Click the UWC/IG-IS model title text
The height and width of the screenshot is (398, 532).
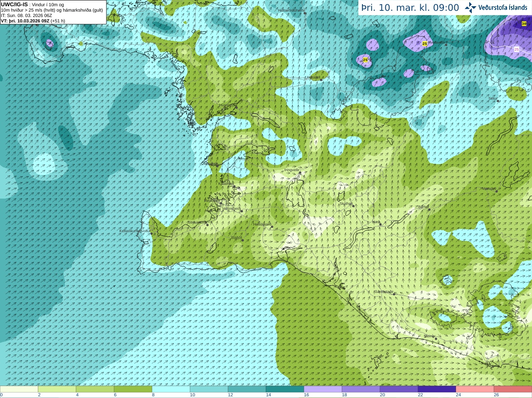pyautogui.click(x=15, y=5)
